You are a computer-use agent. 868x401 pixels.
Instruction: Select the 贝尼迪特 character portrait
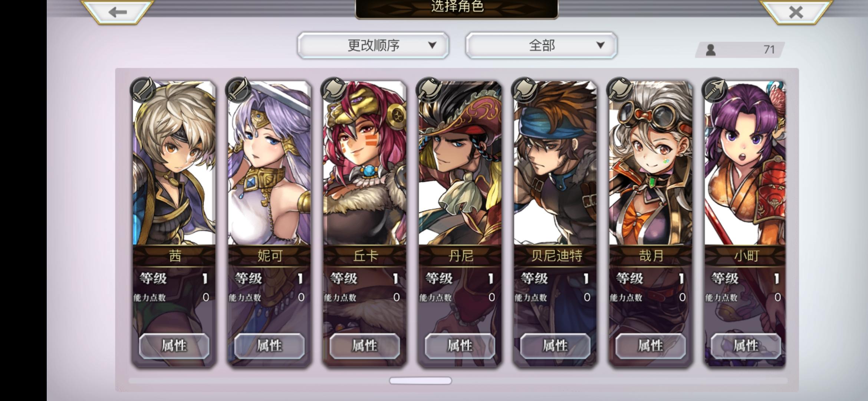tap(555, 163)
